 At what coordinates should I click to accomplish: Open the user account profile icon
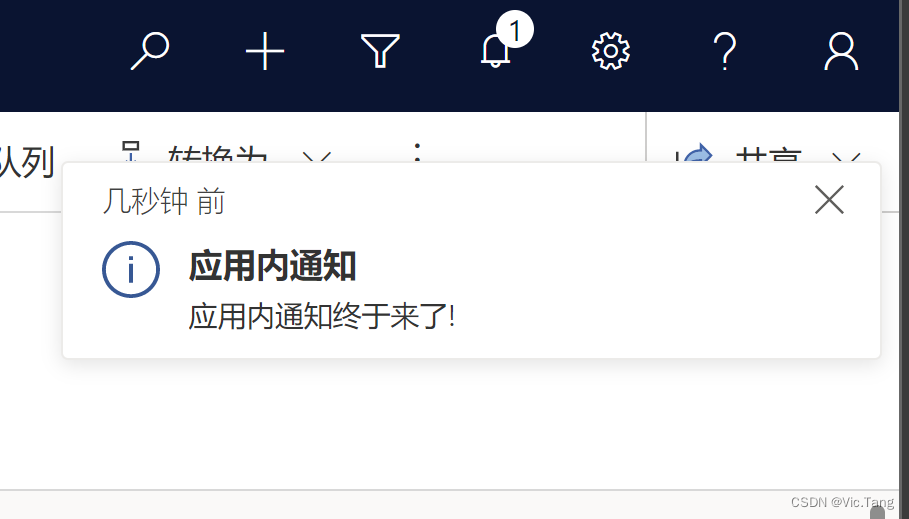click(841, 52)
